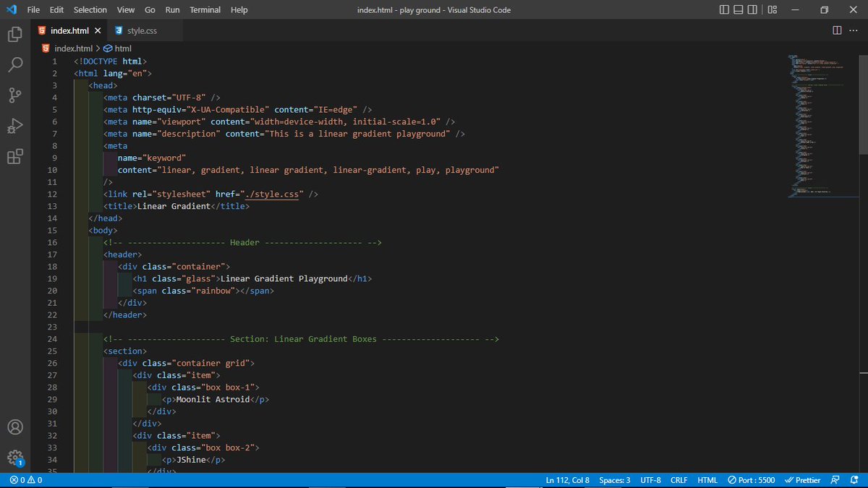This screenshot has height=488, width=868.
Task: Toggle the secondary side bar layout button
Action: [753, 9]
